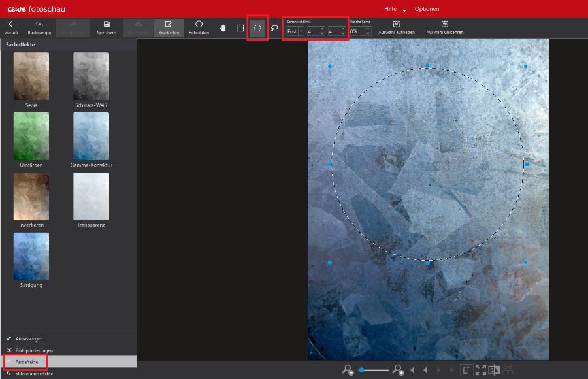The height and width of the screenshot is (379, 588).
Task: Open Fotodaten info panel
Action: 199,27
